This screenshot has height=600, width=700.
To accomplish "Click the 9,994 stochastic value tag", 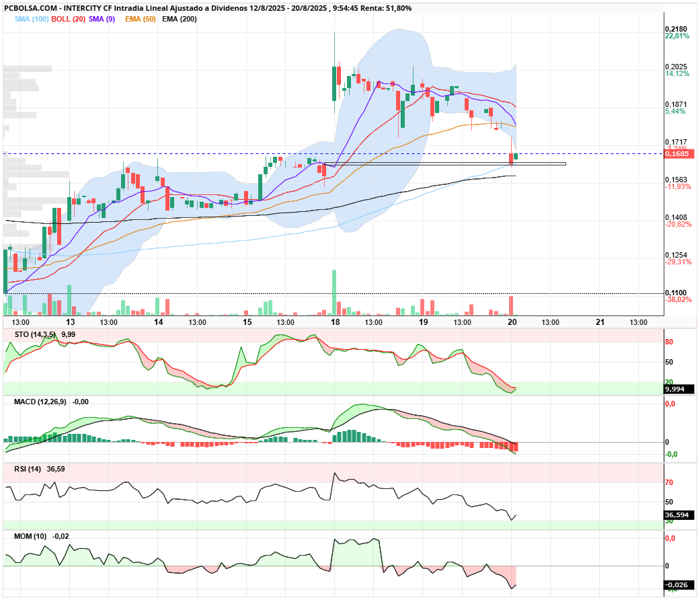I will (679, 389).
